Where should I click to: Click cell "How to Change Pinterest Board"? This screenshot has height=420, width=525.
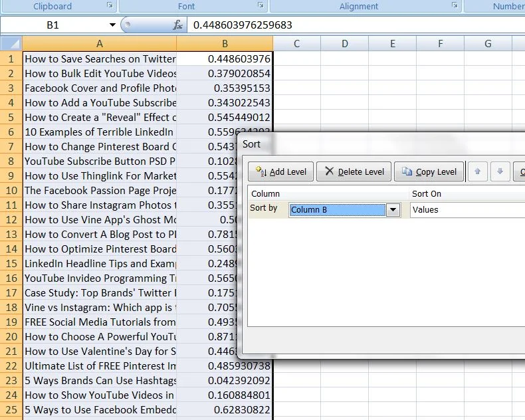point(100,147)
